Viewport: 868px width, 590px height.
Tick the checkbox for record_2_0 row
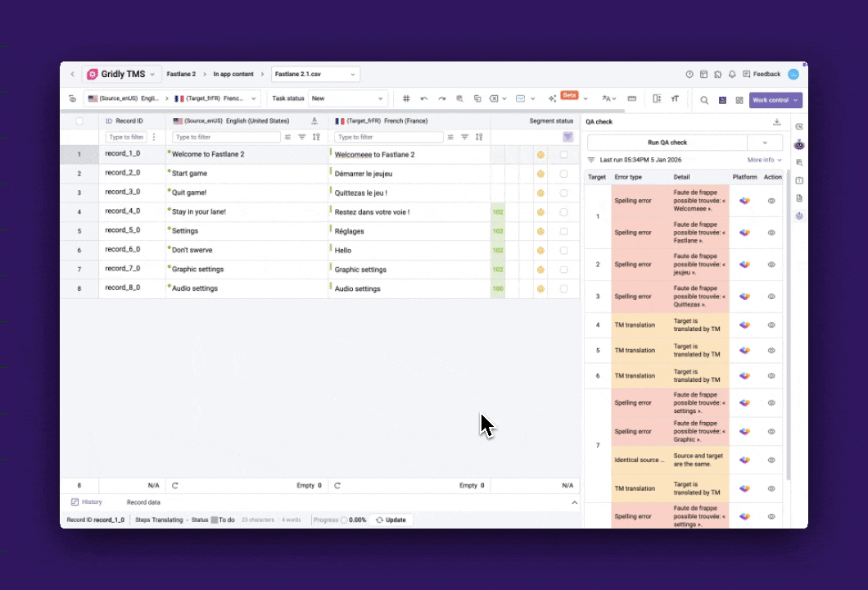[x=563, y=174]
